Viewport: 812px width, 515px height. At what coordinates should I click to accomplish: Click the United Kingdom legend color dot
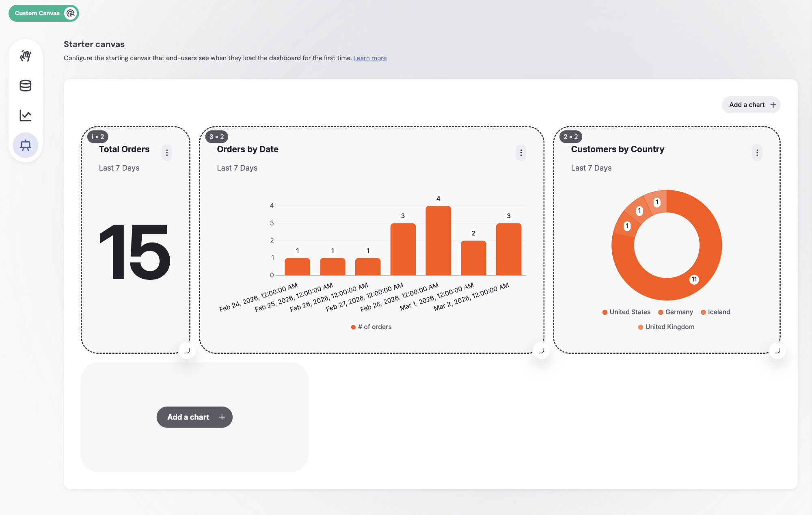[x=641, y=327]
